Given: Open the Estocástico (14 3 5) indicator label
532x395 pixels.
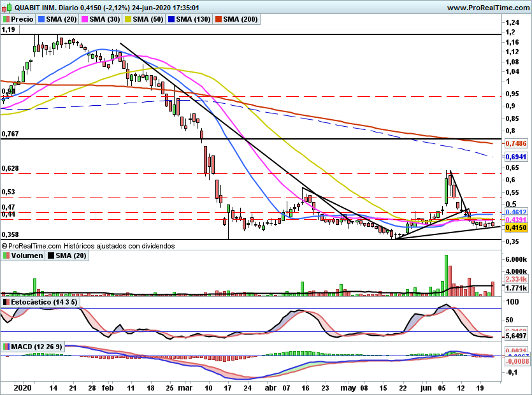Looking at the screenshot, I should coord(40,302).
